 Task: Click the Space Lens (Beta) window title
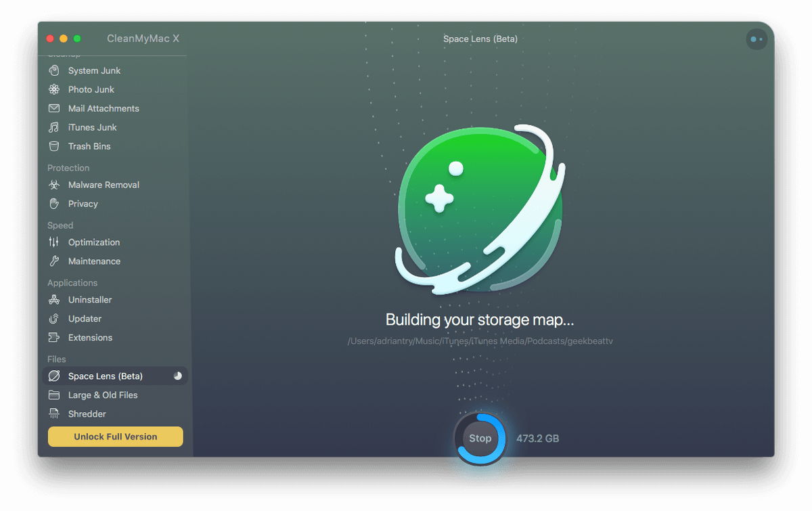[x=480, y=39]
